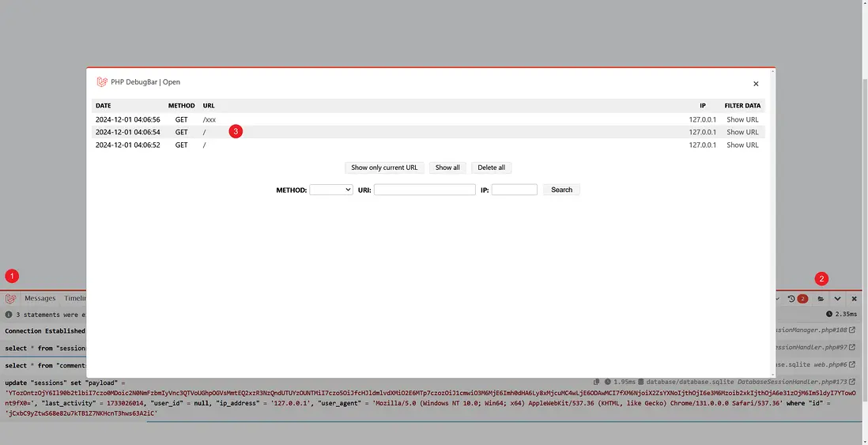The height and width of the screenshot is (445, 868).
Task: Click the DATE column header
Action: (103, 106)
